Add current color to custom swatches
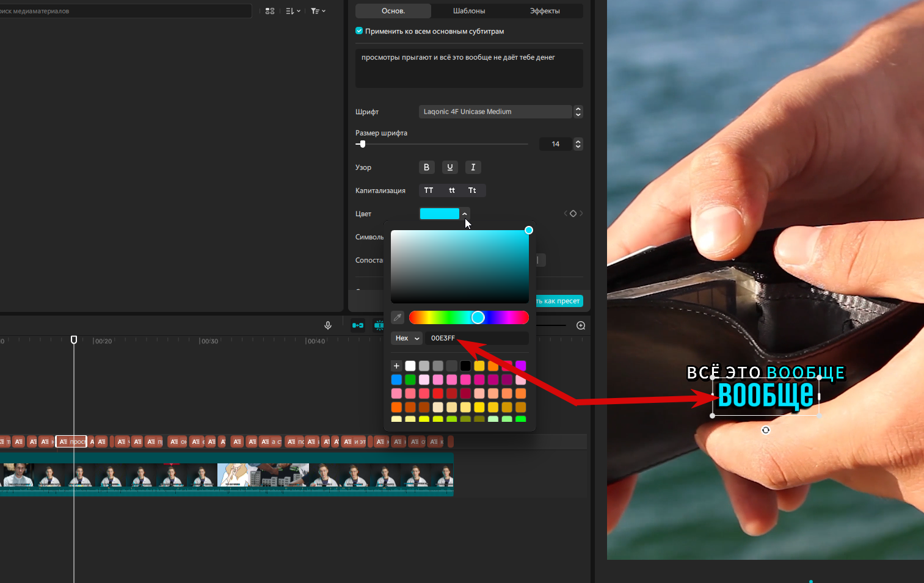Screen dimensions: 924x583 tap(396, 366)
